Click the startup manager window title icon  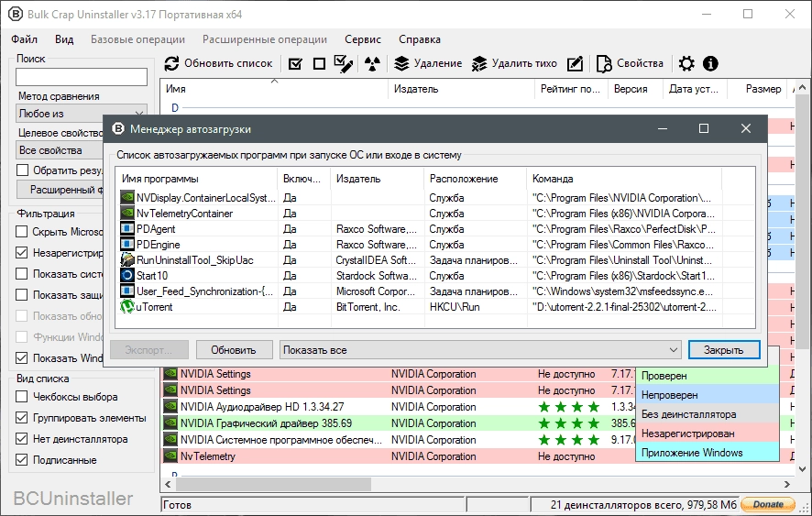(x=118, y=129)
